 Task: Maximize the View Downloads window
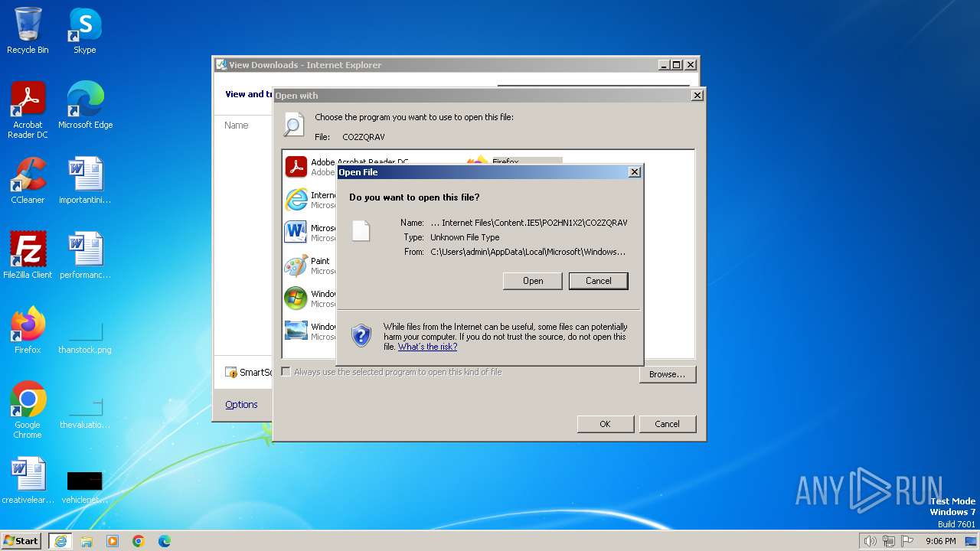(x=677, y=65)
